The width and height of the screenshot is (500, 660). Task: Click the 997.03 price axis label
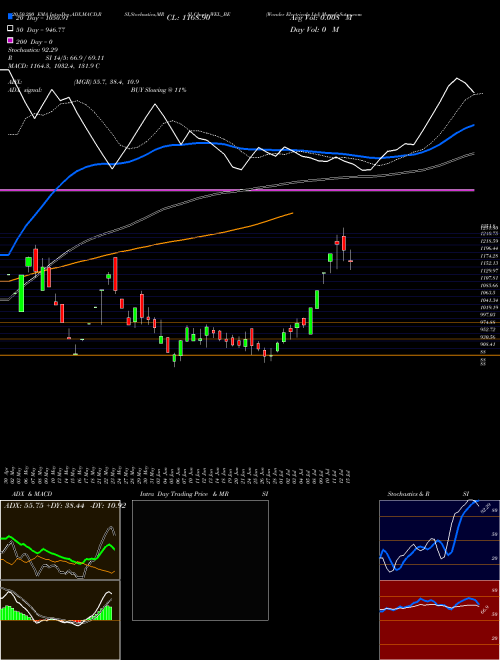click(x=489, y=314)
